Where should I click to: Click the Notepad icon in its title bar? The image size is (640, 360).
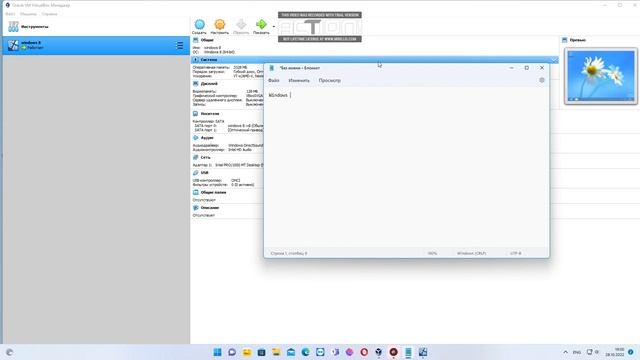272,68
